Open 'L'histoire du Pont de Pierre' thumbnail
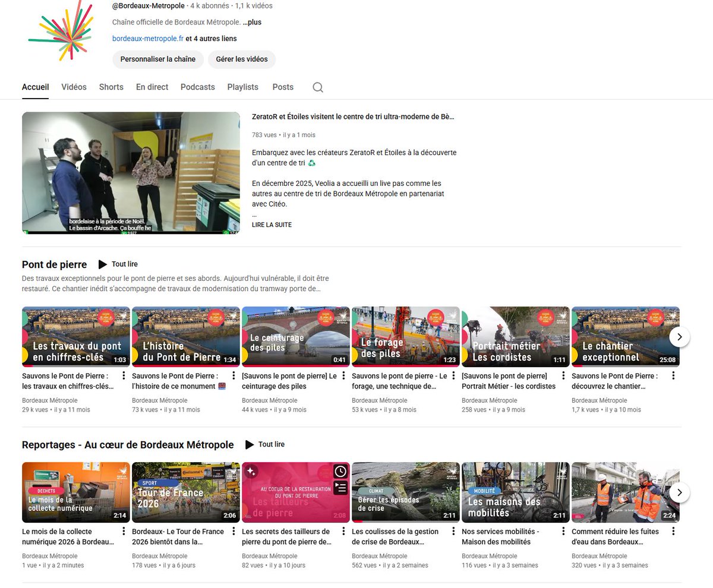The width and height of the screenshot is (713, 588). 186,337
